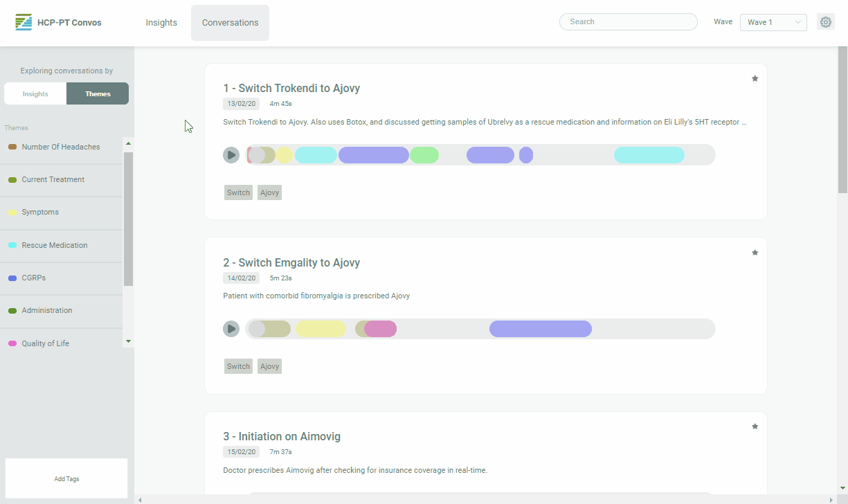Viewport: 848px width, 504px height.
Task: Click the HCP-PT Convos logo icon
Action: [x=24, y=22]
